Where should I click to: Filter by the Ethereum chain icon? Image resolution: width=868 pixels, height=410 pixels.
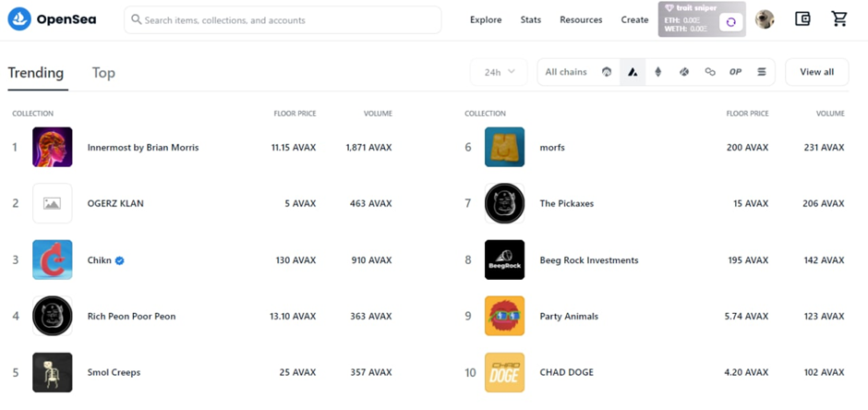pyautogui.click(x=658, y=72)
